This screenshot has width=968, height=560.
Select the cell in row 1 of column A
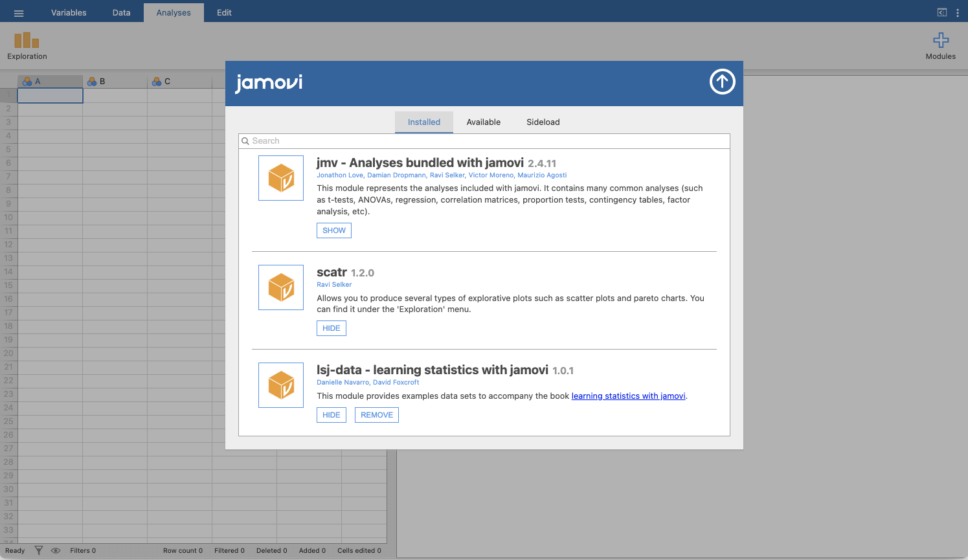51,95
